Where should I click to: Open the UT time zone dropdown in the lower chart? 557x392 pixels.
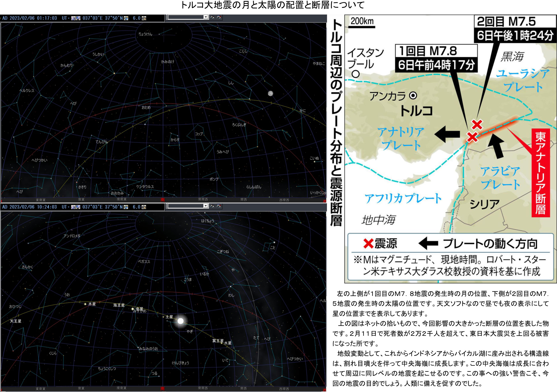click(x=66, y=207)
